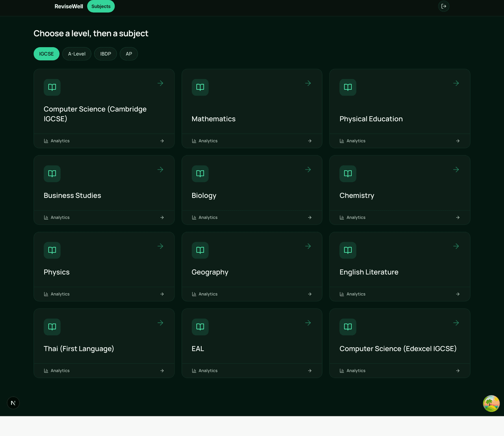The height and width of the screenshot is (436, 504).
Task: Click the top arrow icon on the Geography card
Action: tap(308, 246)
